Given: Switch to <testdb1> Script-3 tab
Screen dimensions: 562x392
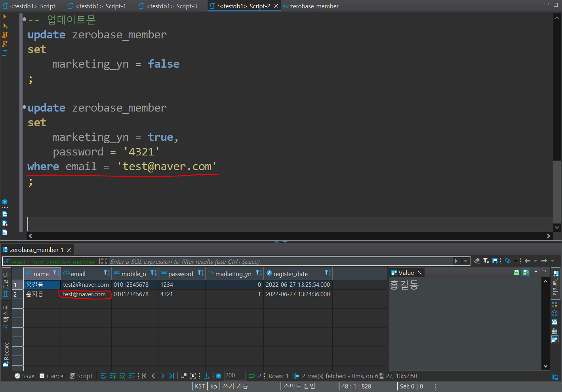Looking at the screenshot, I should click(168, 6).
